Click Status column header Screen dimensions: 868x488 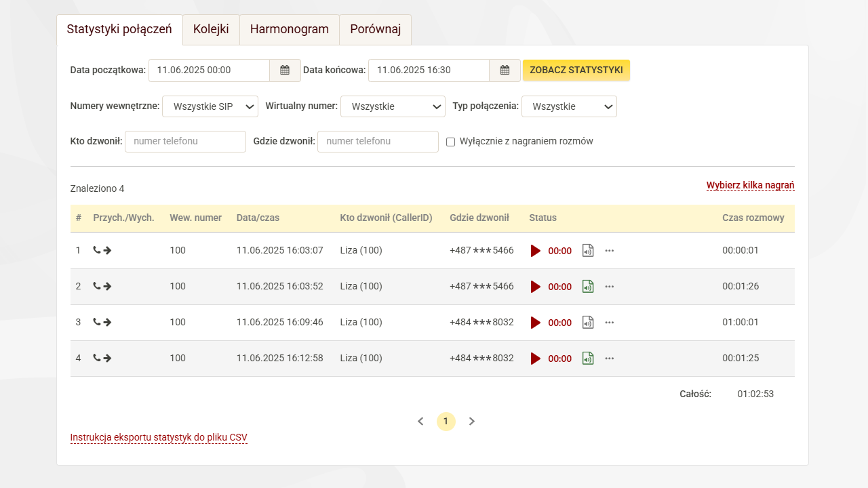pyautogui.click(x=543, y=218)
